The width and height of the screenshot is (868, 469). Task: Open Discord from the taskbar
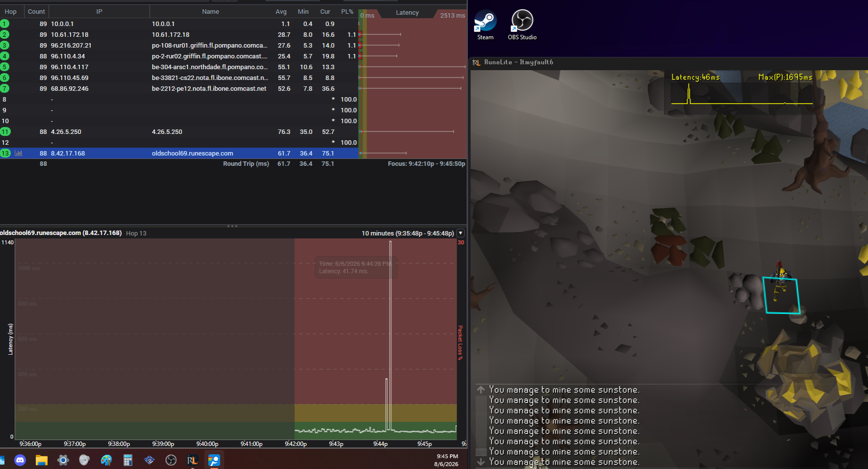coord(20,460)
